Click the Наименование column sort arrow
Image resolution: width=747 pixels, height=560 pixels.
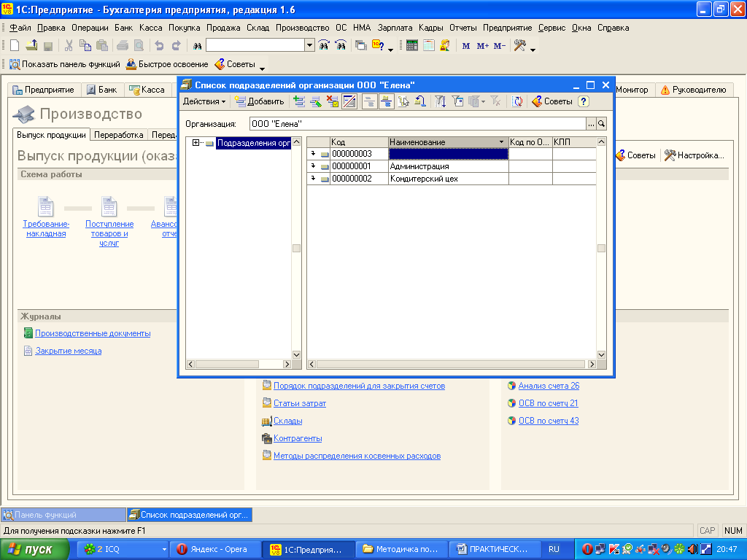point(501,142)
